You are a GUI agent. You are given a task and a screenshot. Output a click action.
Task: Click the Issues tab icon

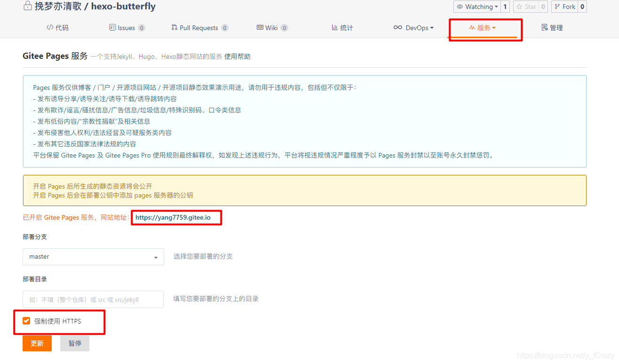[112, 27]
